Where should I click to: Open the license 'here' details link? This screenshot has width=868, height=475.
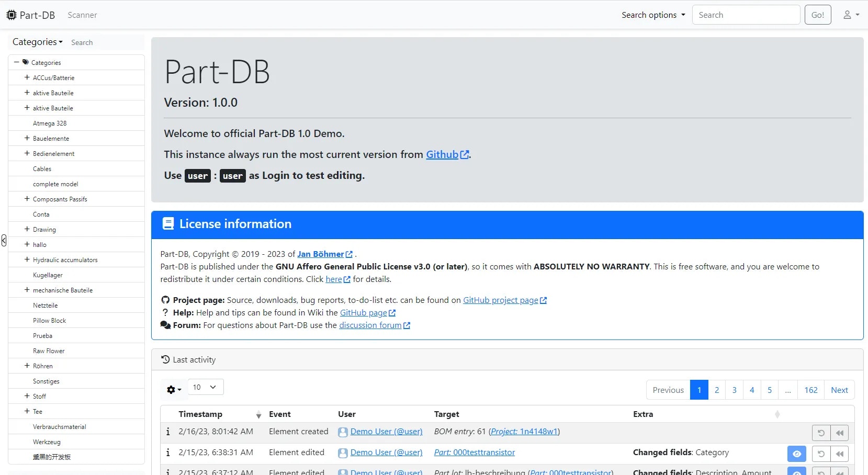pyautogui.click(x=334, y=279)
